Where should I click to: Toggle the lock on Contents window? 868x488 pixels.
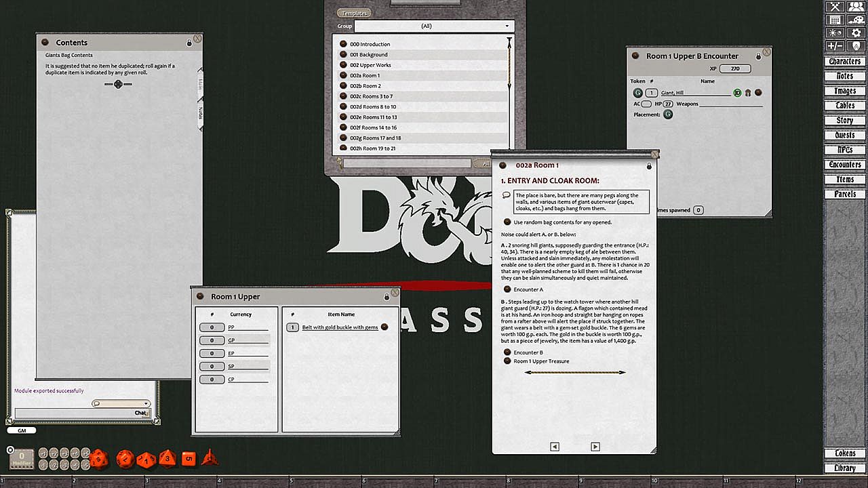(x=189, y=43)
